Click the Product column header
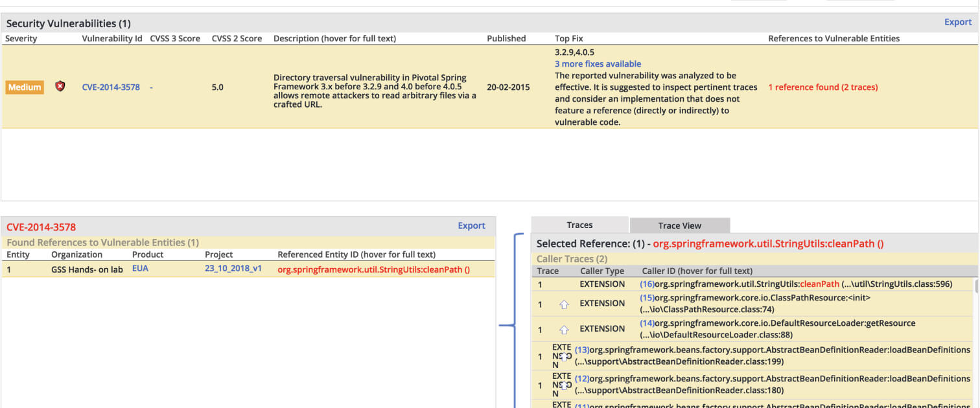The height and width of the screenshot is (408, 980). (148, 255)
